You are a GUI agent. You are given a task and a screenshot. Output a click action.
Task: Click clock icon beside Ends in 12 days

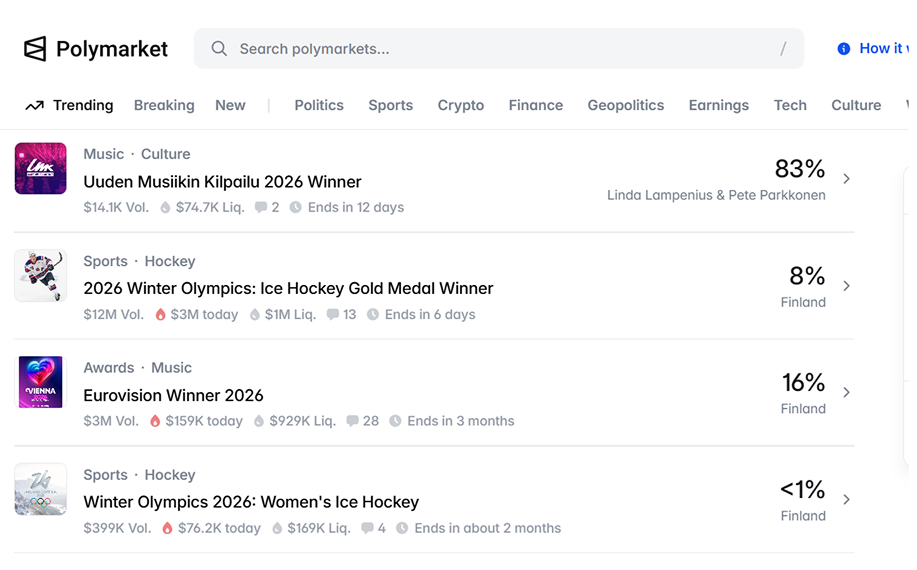pyautogui.click(x=296, y=208)
